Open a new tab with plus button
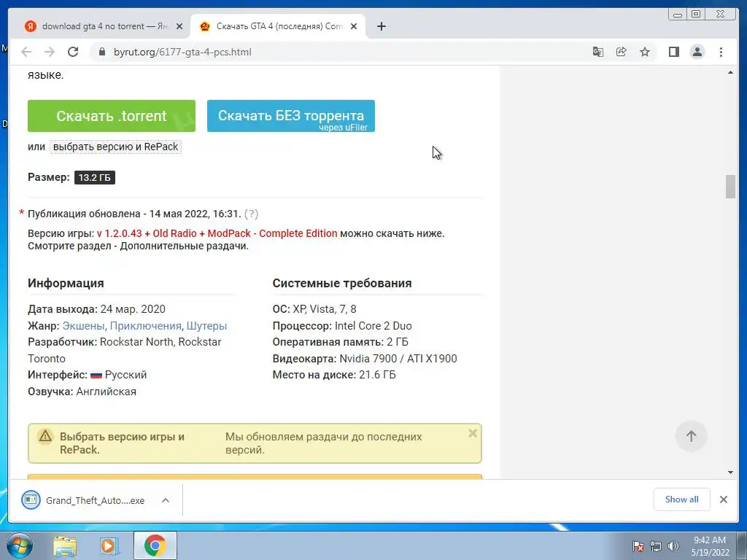 coord(381,27)
